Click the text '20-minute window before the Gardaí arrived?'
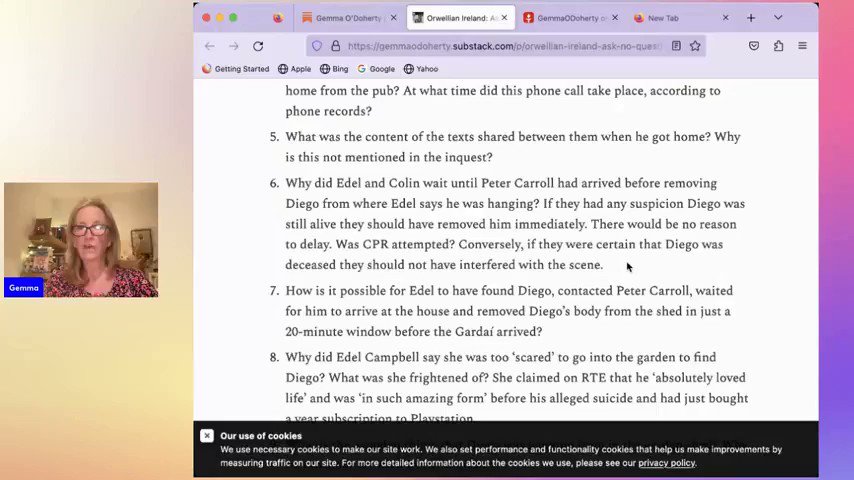The height and width of the screenshot is (480, 854). 414,332
